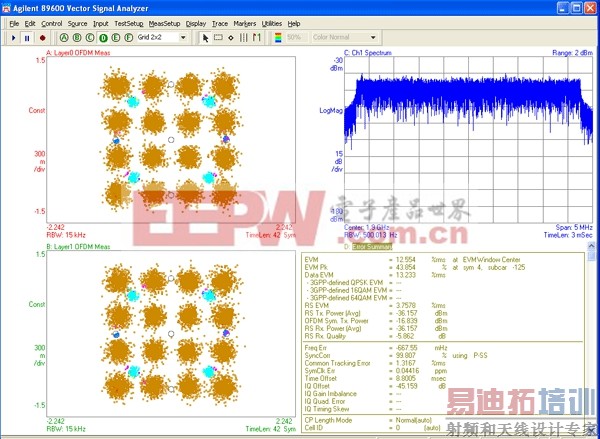Click 'Time Offset' value 8.8005
The height and width of the screenshot is (439, 600).
pyautogui.click(x=406, y=378)
